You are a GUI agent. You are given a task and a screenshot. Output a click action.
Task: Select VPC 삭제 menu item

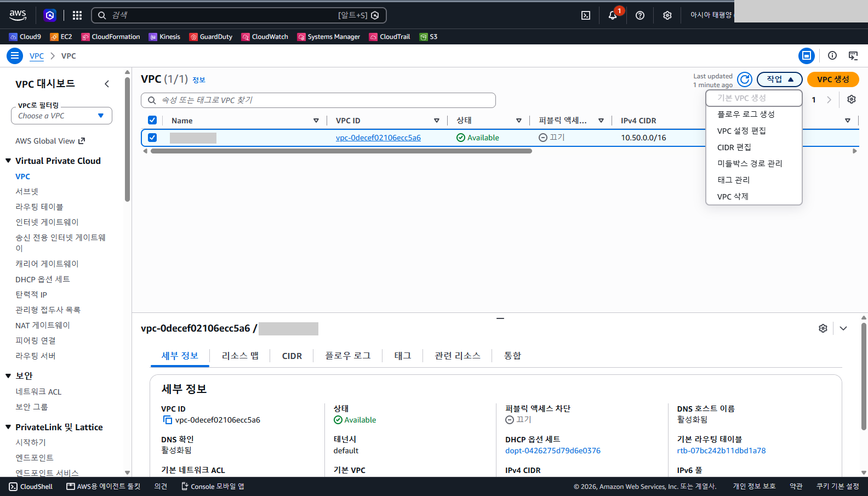click(754, 196)
